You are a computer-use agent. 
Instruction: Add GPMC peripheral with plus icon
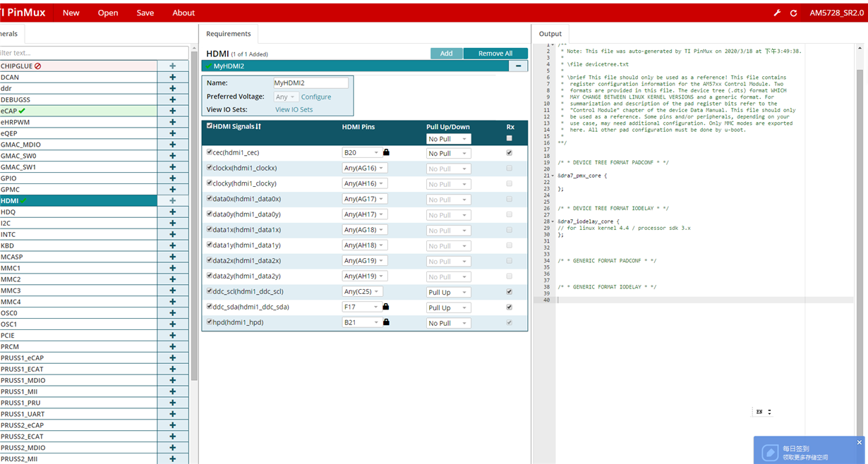click(x=173, y=190)
